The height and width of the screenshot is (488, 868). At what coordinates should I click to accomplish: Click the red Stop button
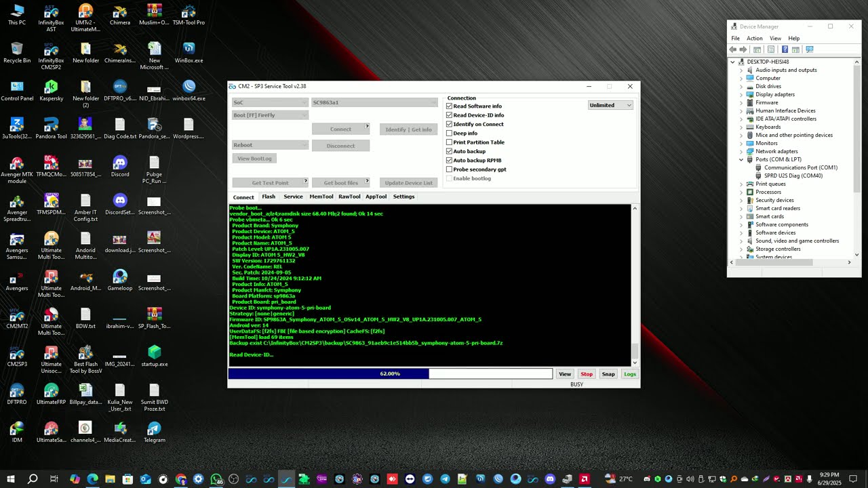coord(587,374)
